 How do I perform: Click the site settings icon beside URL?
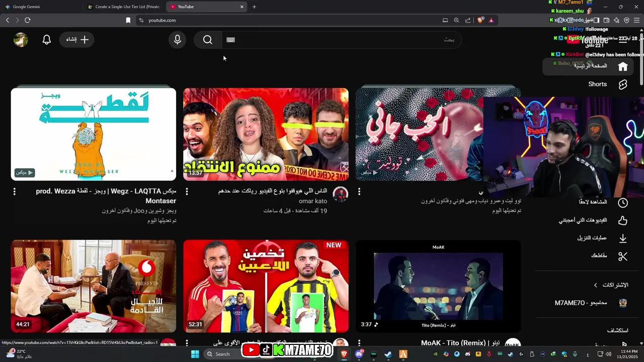(x=141, y=20)
